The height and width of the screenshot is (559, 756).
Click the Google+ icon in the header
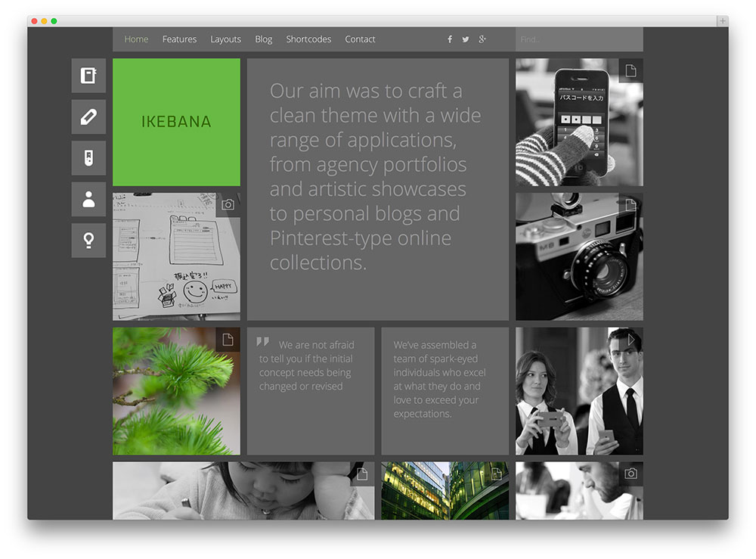[x=483, y=39]
